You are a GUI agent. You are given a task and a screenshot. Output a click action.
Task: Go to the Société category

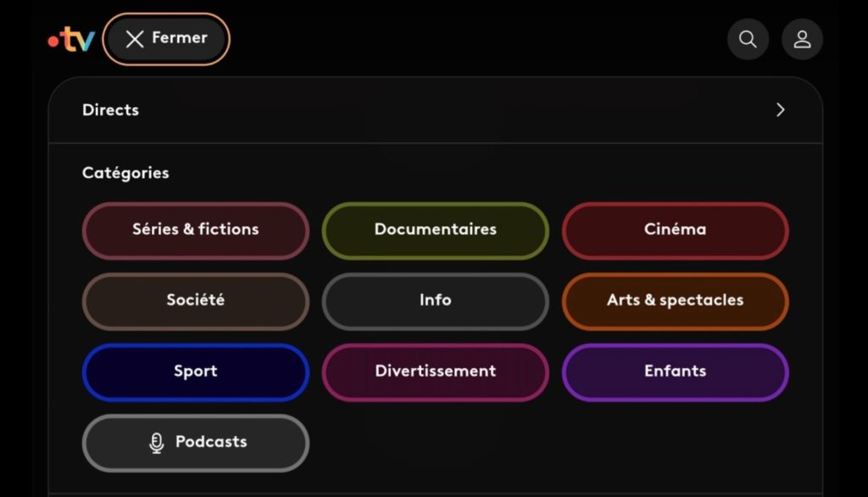pos(195,300)
